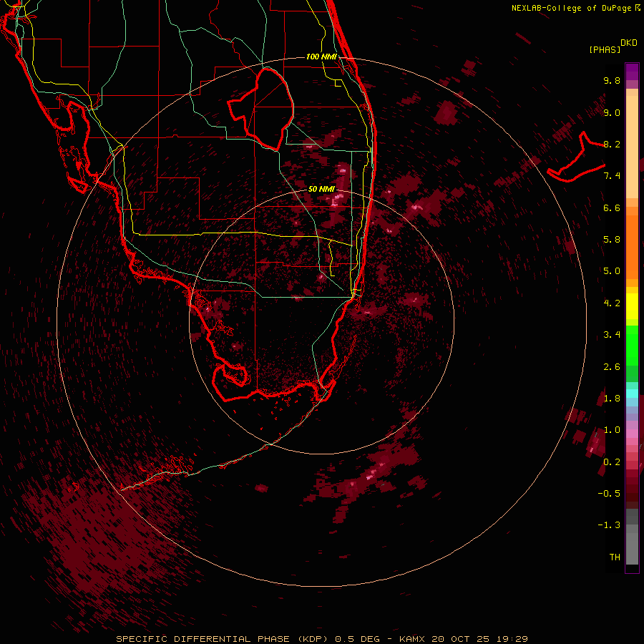
Task: Click the 4.2 value on the color scale
Action: click(x=612, y=303)
